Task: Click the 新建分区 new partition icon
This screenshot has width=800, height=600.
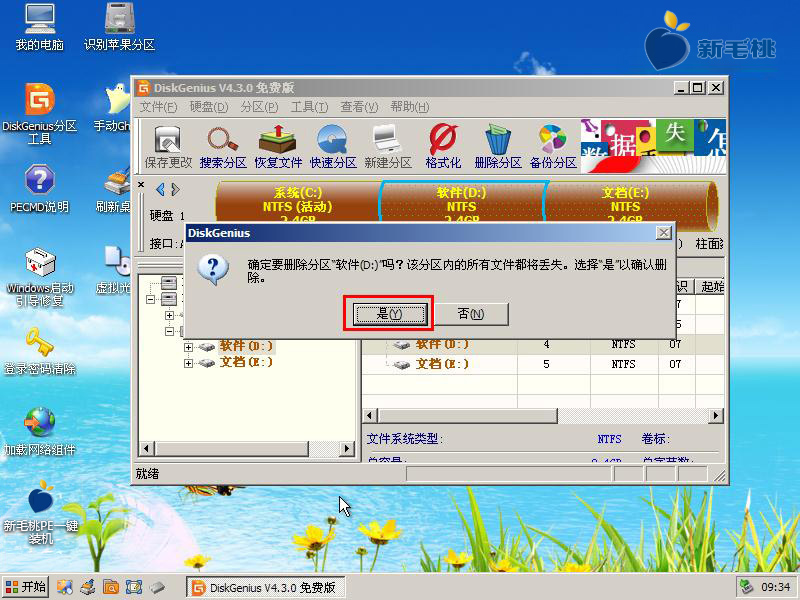Action: pos(388,146)
